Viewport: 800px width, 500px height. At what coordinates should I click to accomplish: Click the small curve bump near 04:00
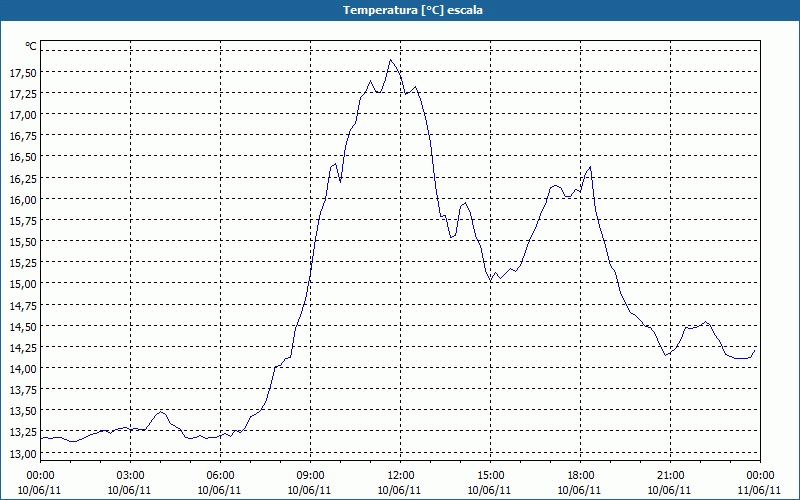click(161, 411)
